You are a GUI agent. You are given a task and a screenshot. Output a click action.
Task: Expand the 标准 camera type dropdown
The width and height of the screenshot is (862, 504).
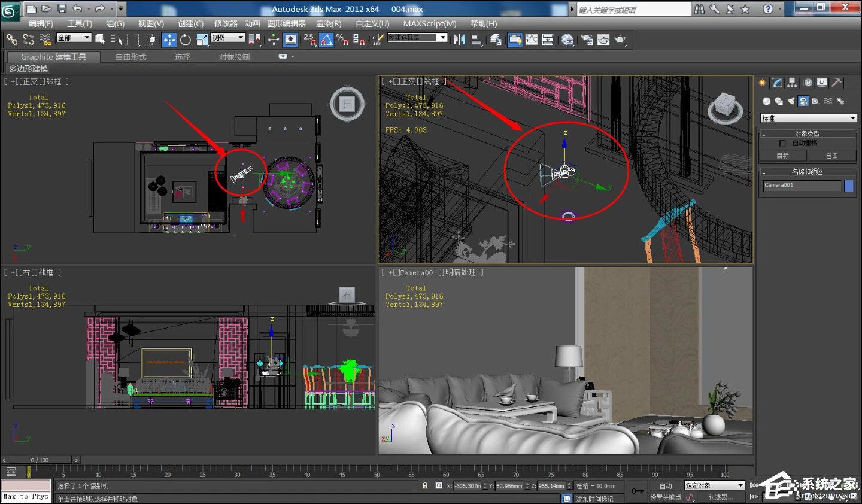click(x=808, y=118)
